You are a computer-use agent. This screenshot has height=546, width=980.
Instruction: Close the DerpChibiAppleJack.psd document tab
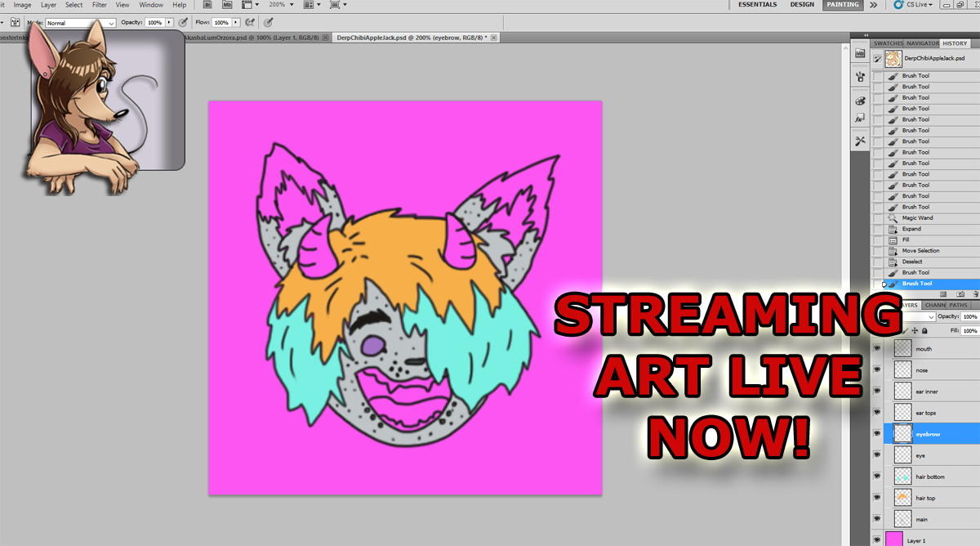click(494, 38)
